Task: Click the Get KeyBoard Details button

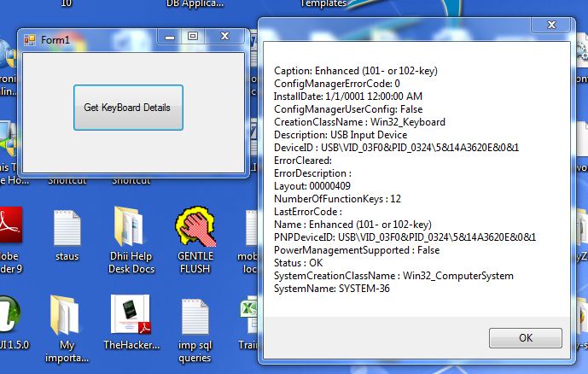Action: tap(128, 108)
